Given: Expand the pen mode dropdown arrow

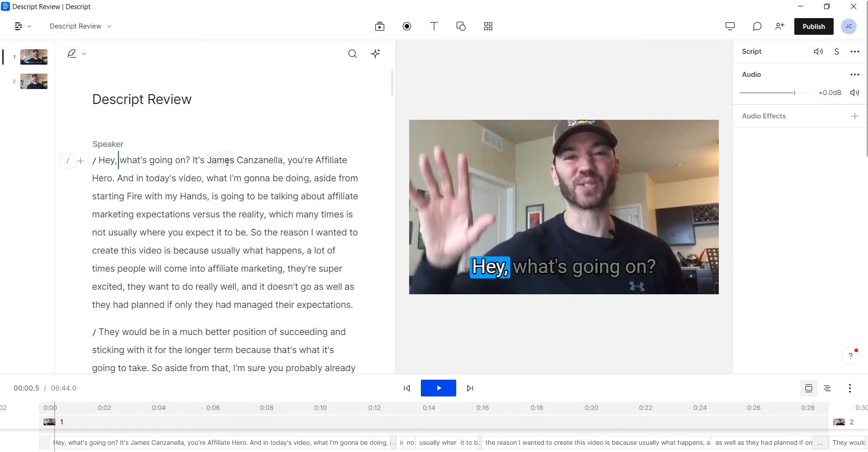Looking at the screenshot, I should click(84, 54).
